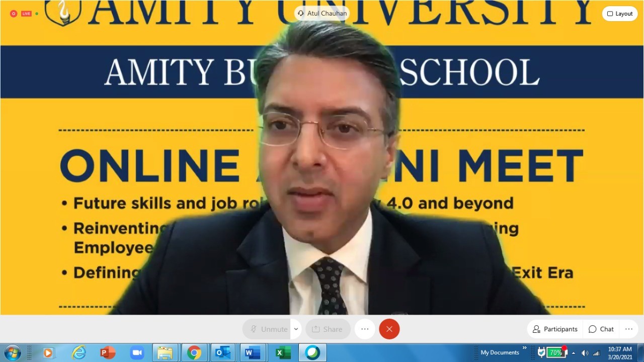Open Google Chrome from the taskbar
Screen dimensions: 644x362
pos(194,353)
